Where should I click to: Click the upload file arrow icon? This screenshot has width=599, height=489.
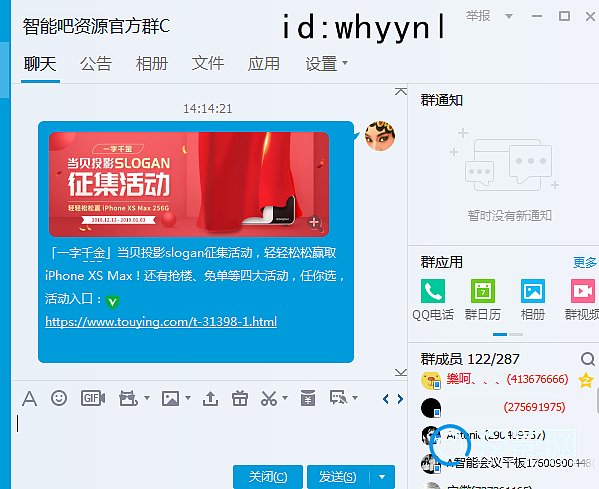click(210, 399)
